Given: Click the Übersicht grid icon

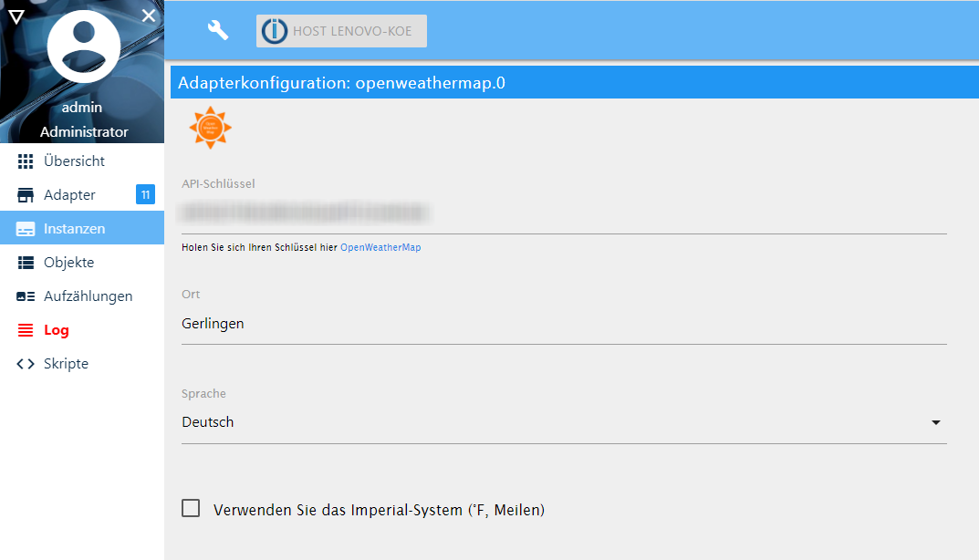Looking at the screenshot, I should tap(26, 161).
